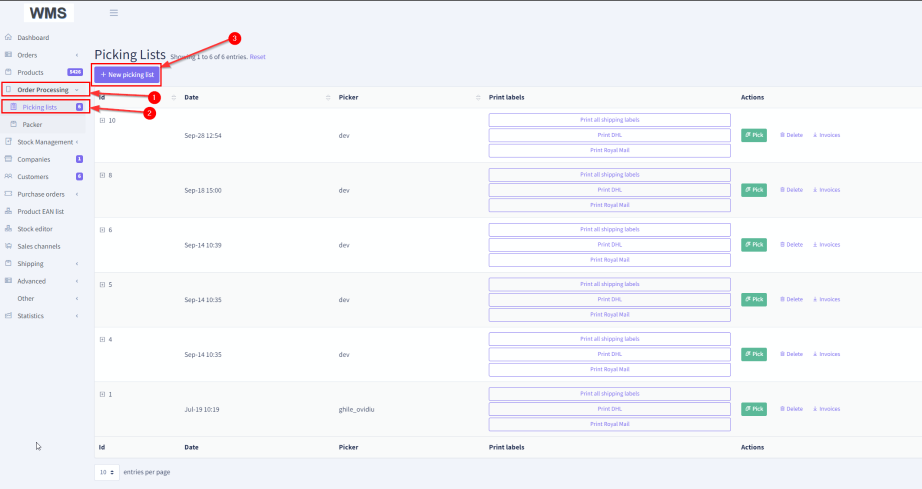Click the Stock editor icon in sidebar
Viewport: 922px width, 489px height.
pyautogui.click(x=9, y=229)
